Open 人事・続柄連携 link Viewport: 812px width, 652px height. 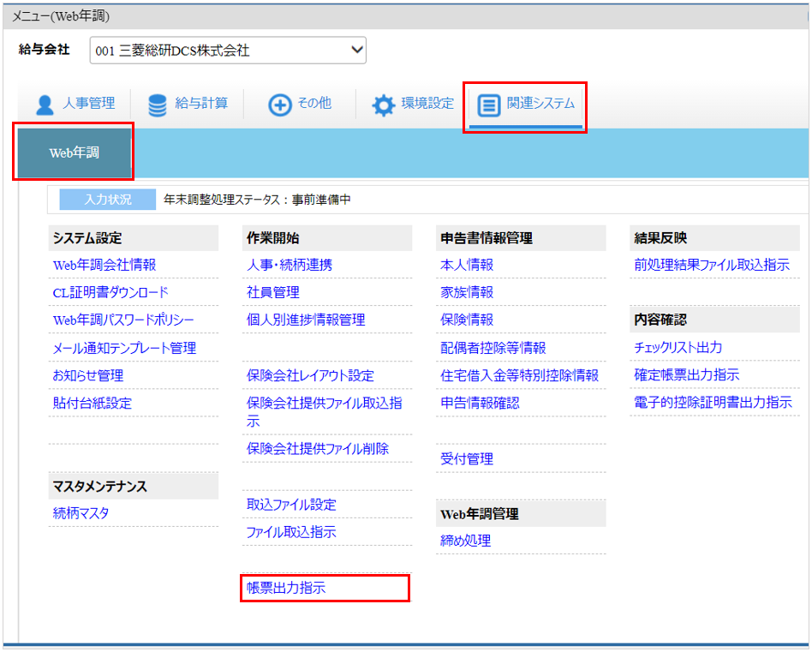click(x=290, y=265)
